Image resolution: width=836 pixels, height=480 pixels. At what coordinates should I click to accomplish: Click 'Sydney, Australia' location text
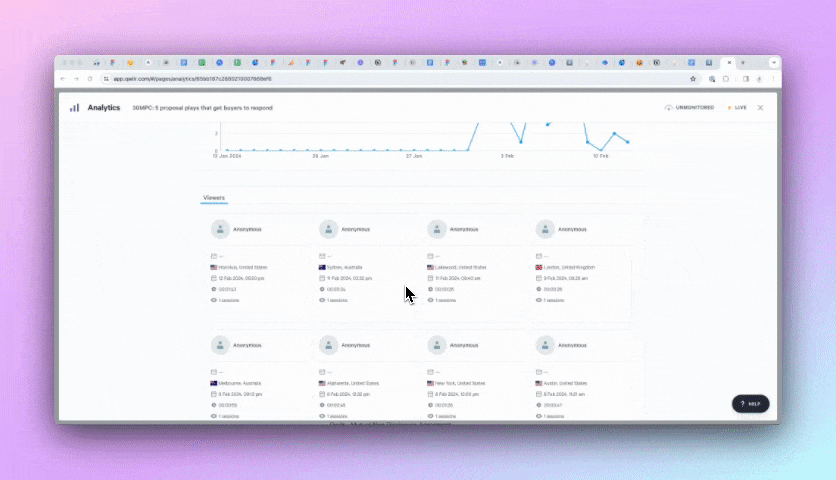coord(344,267)
